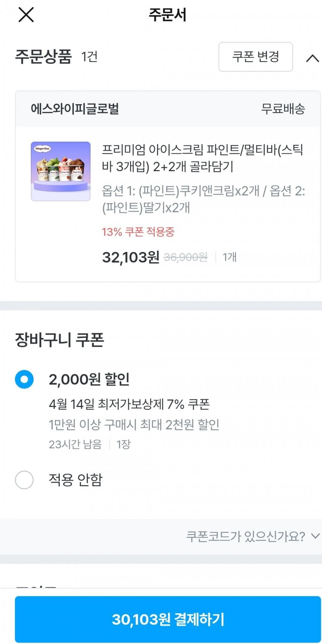322x644 pixels.
Task: Click the 4월 14일 최저가보상제 7% 쿠폰 text
Action: [129, 404]
